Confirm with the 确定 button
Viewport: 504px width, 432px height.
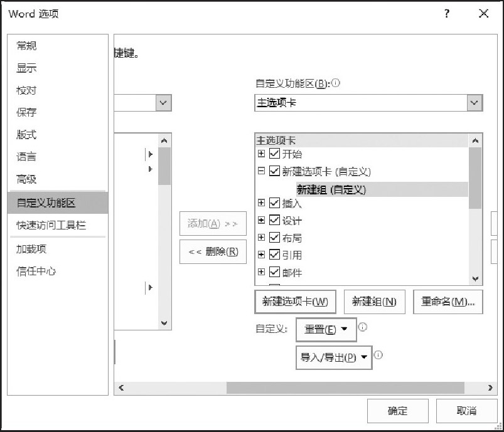397,411
